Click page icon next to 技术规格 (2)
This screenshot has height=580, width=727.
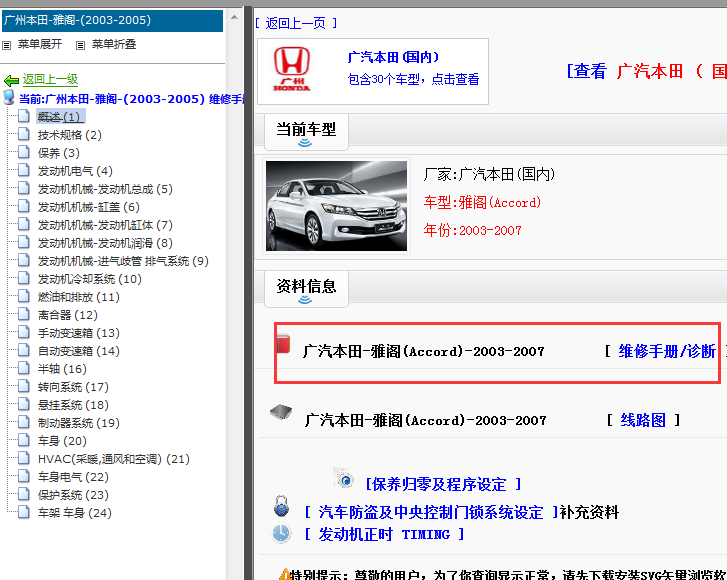[24, 134]
